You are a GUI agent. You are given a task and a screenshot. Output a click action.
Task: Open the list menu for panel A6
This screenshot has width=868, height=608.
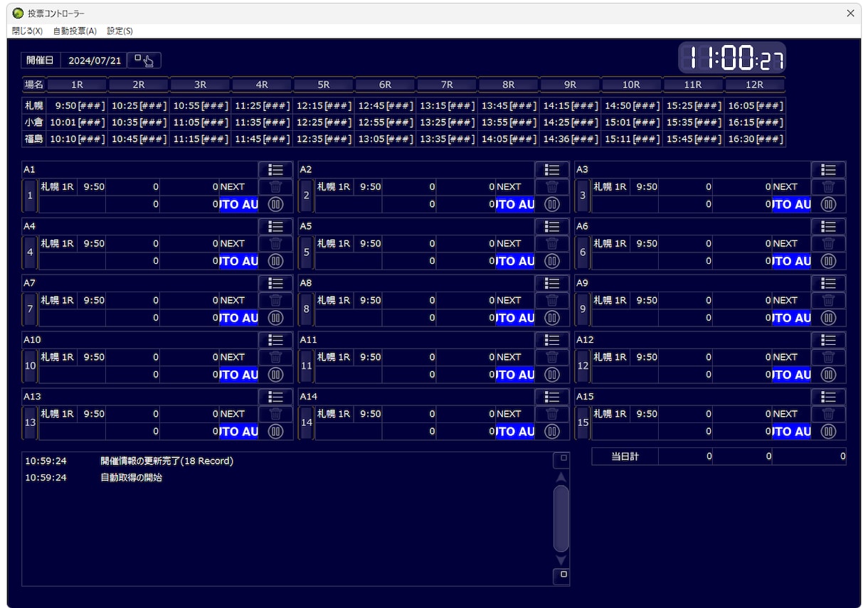(828, 226)
